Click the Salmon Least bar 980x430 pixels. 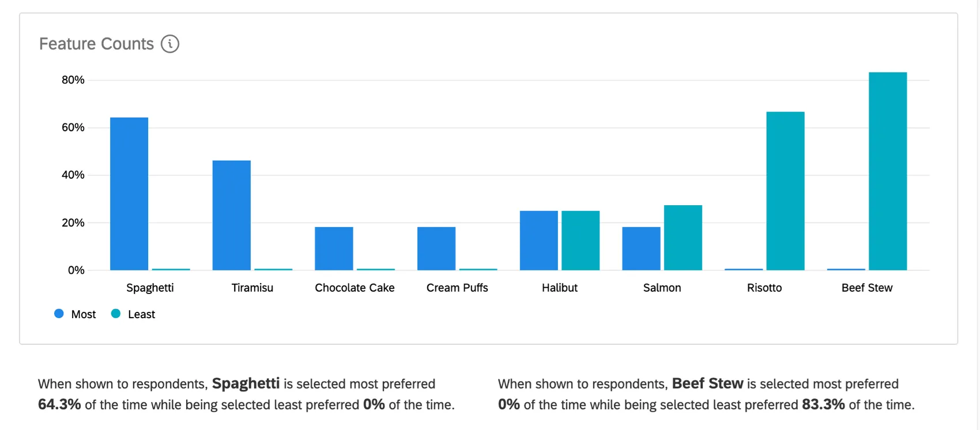point(683,237)
